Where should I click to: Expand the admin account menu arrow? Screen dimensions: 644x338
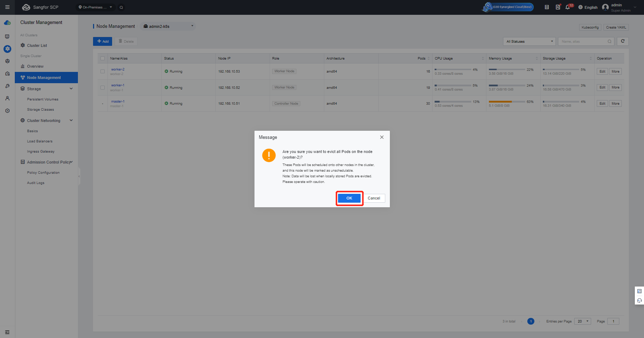coord(635,7)
